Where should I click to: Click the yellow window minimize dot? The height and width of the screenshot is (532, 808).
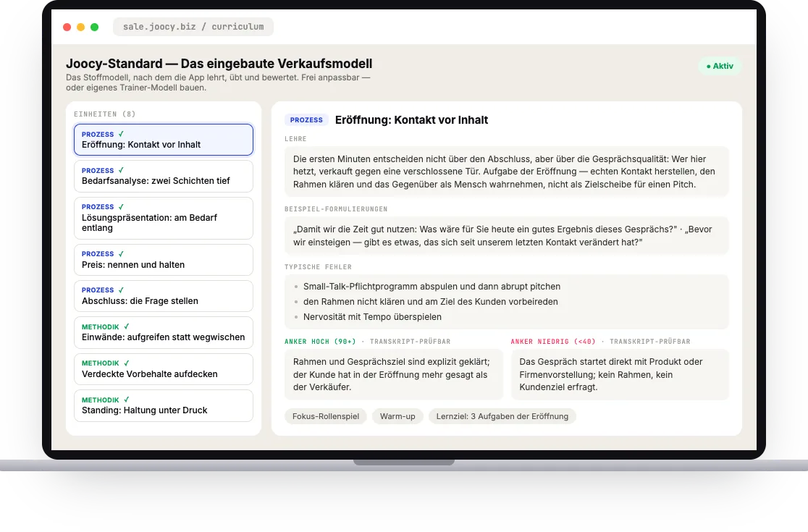point(81,27)
